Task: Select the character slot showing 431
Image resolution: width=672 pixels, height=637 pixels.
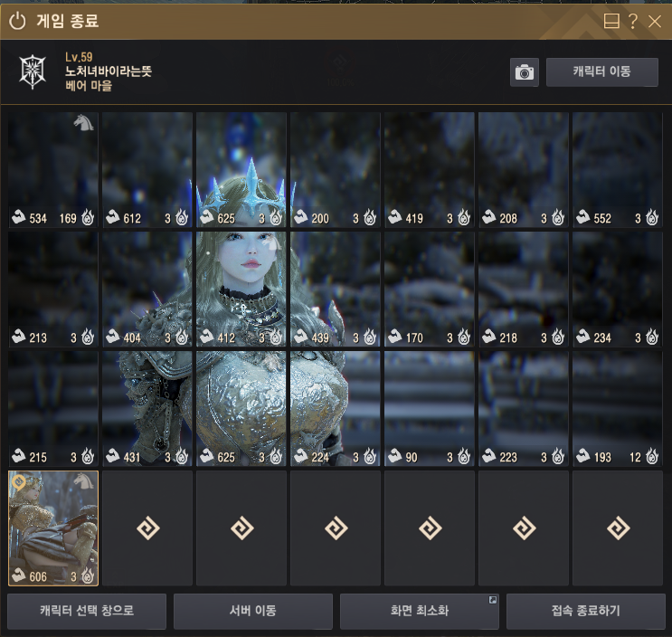Action: 147,408
